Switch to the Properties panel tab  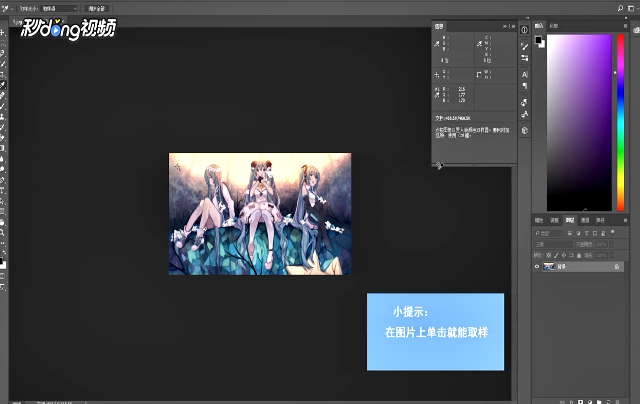[x=539, y=220]
